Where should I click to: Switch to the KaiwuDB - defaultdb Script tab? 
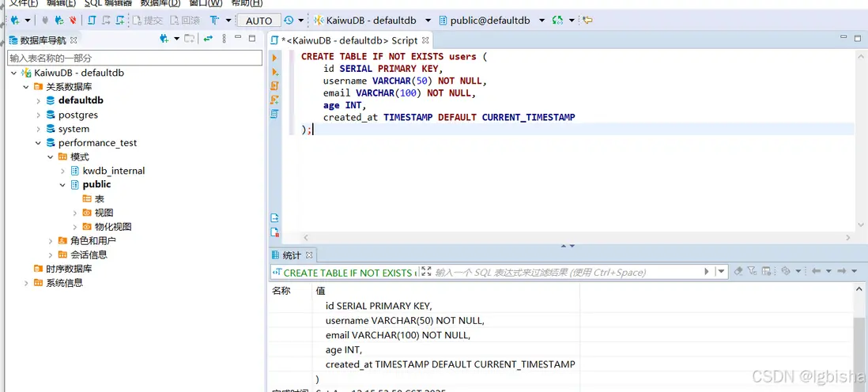coord(349,40)
